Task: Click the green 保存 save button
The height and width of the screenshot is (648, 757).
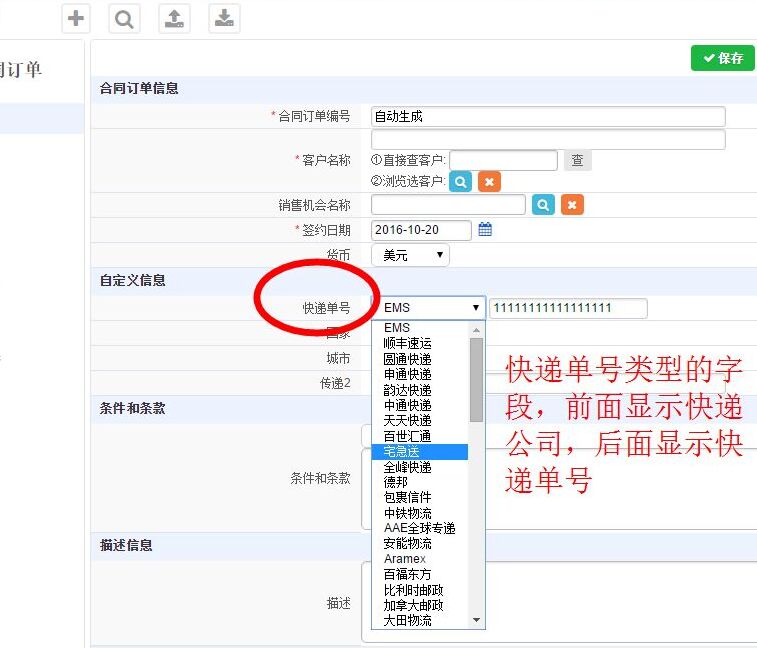Action: tap(722, 58)
